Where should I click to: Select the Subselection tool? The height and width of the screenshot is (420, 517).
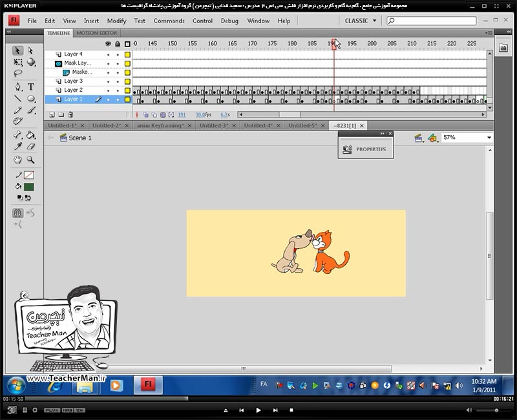click(x=30, y=50)
